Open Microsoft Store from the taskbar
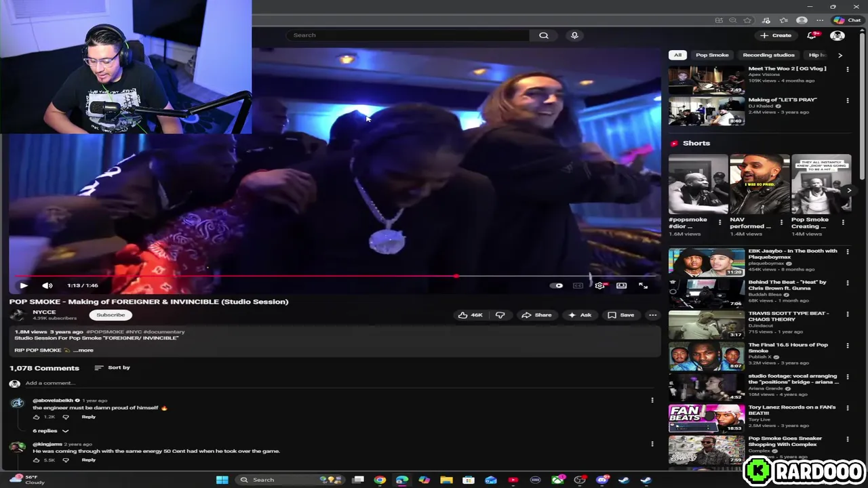Screen dimensions: 868x488 click(x=469, y=480)
